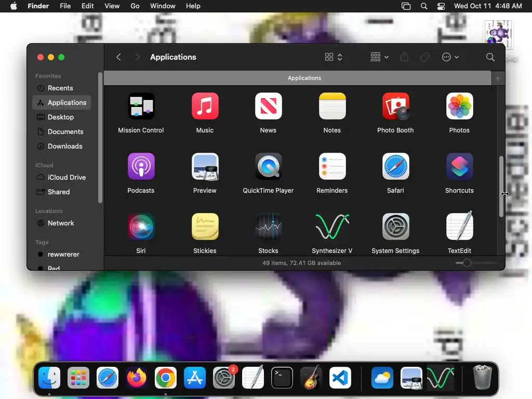
Task: Select Applications in the sidebar
Action: [61, 102]
